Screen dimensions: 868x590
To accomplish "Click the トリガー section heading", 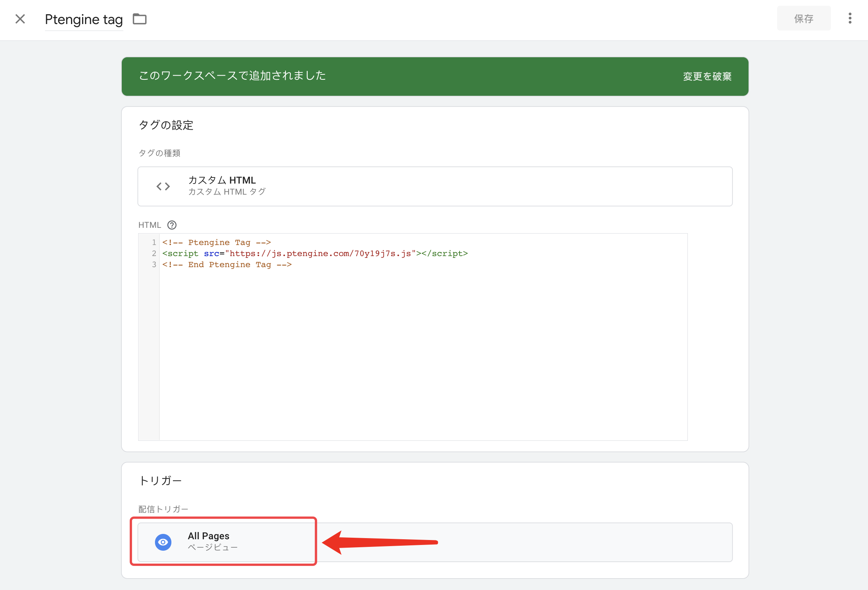I will [x=160, y=480].
